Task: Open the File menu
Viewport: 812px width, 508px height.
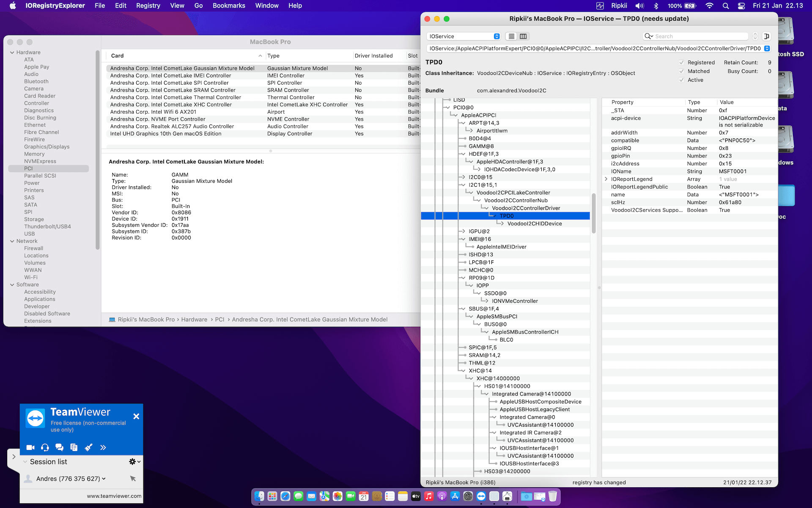Action: point(100,6)
